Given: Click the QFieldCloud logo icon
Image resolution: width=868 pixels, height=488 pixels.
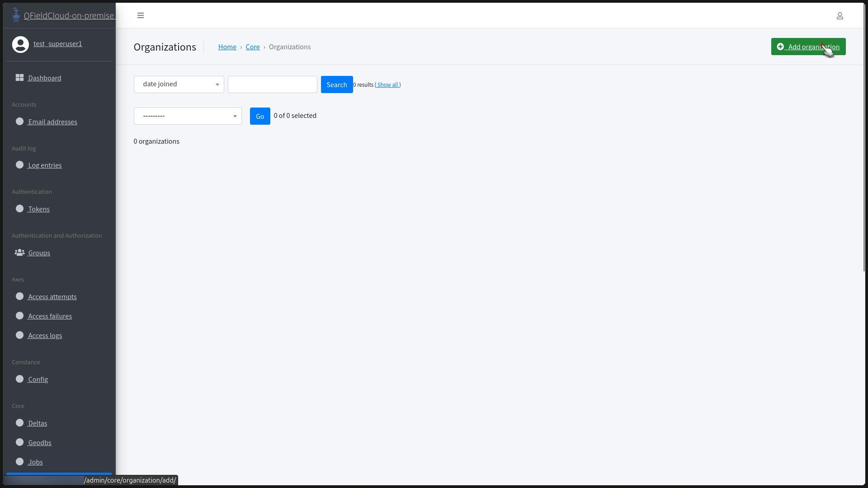Looking at the screenshot, I should point(16,15).
